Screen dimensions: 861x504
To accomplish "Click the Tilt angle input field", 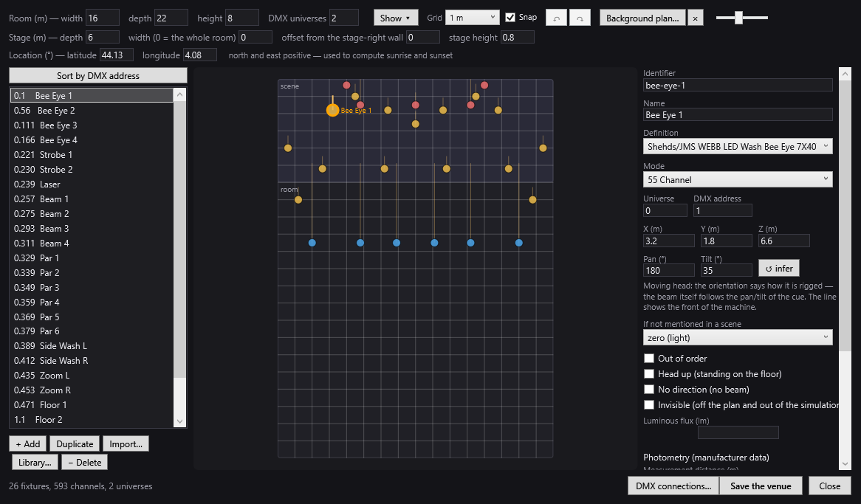I will coord(726,270).
